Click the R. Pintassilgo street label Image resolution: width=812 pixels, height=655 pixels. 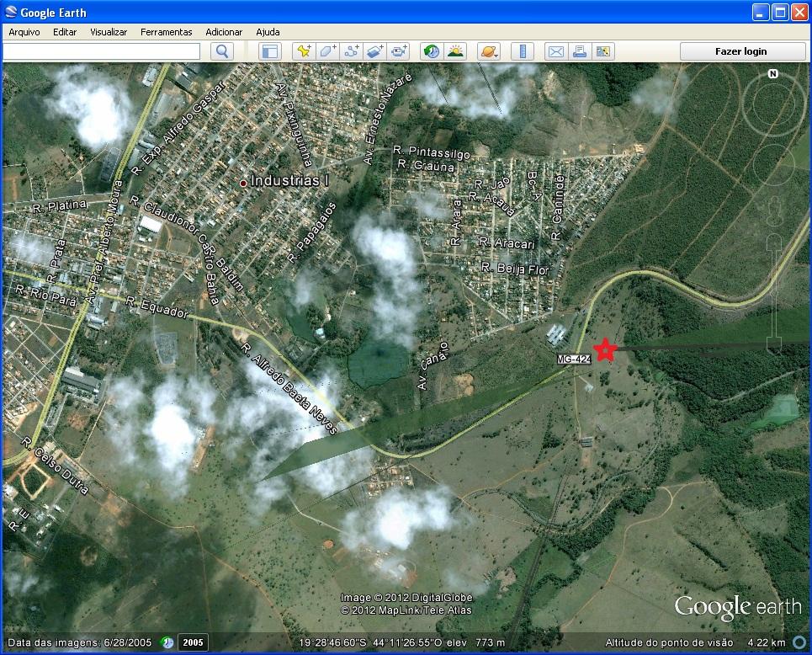tap(432, 152)
